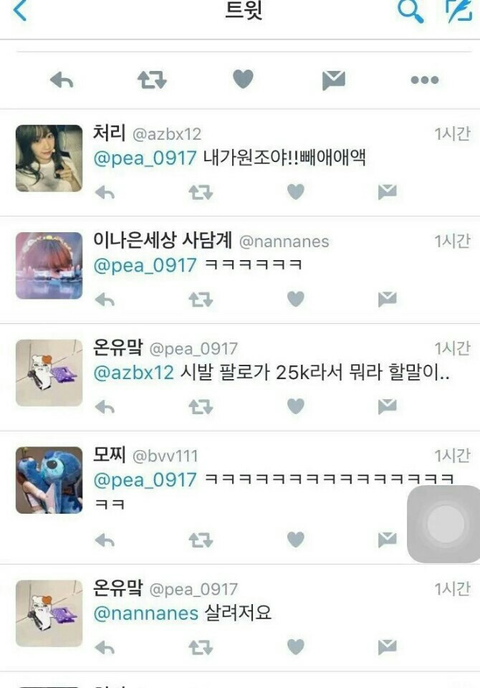
Task: Open the main tweet's three-dot more menu
Action: coord(424,80)
